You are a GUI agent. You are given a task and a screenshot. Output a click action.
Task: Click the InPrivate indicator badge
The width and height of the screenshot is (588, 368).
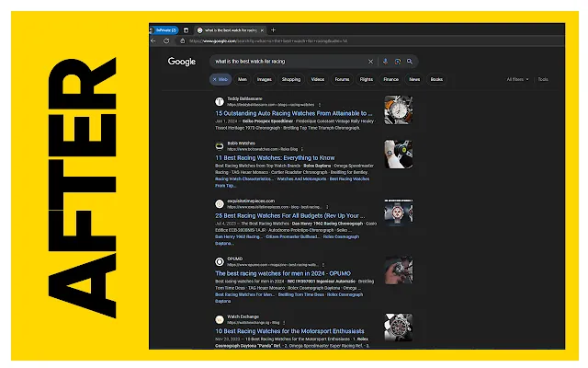[164, 30]
